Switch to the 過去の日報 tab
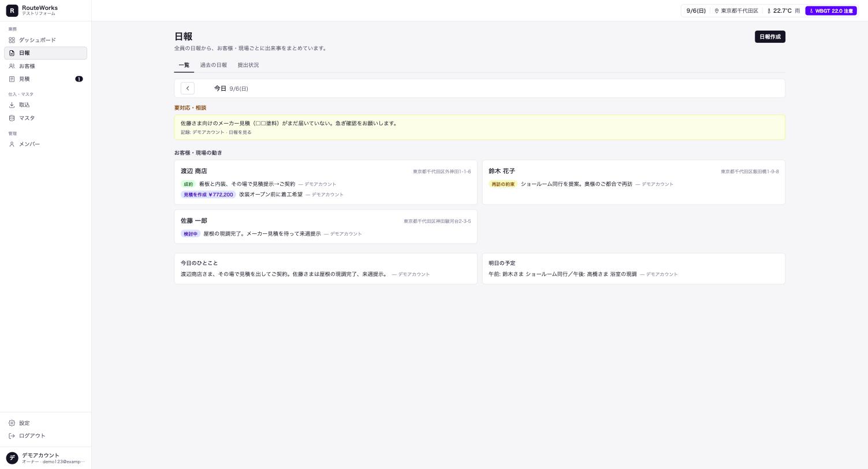The height and width of the screenshot is (469, 868). [214, 65]
